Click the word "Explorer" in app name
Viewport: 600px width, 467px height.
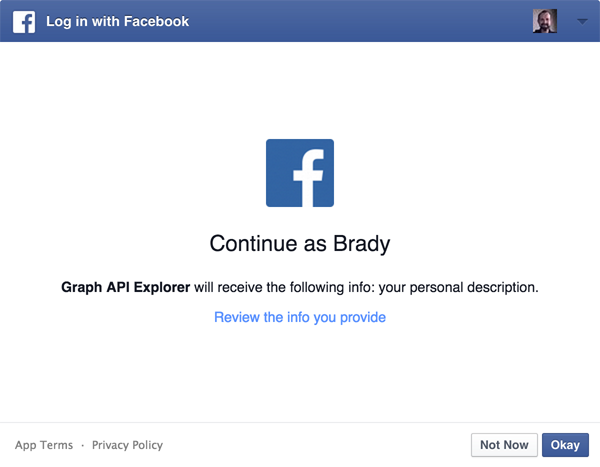pyautogui.click(x=157, y=287)
